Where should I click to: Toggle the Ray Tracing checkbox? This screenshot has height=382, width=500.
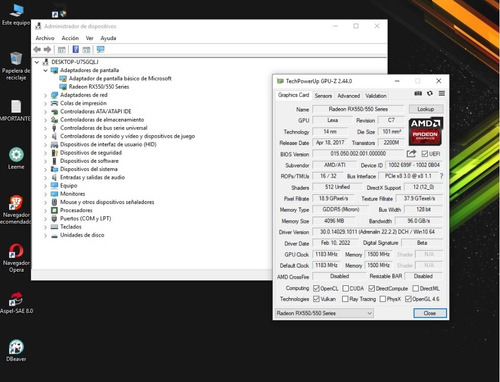(x=345, y=299)
